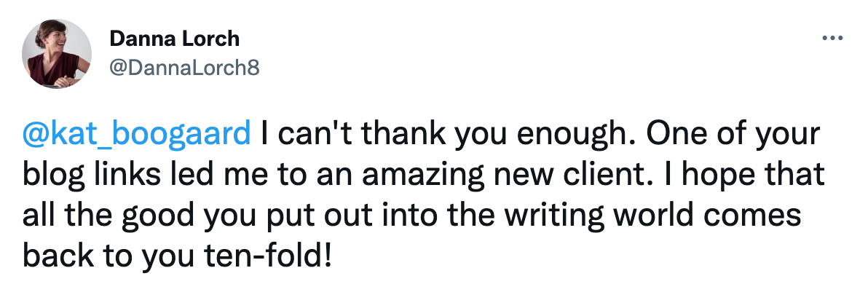Open the @kat_boogaard mention link
The image size is (868, 284).
coord(137,135)
